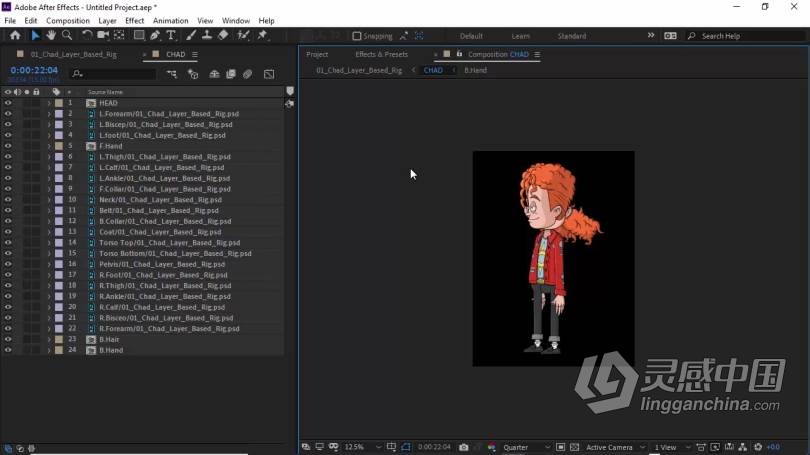
Task: Switch to the Effects & Presets tab
Action: pyautogui.click(x=381, y=54)
